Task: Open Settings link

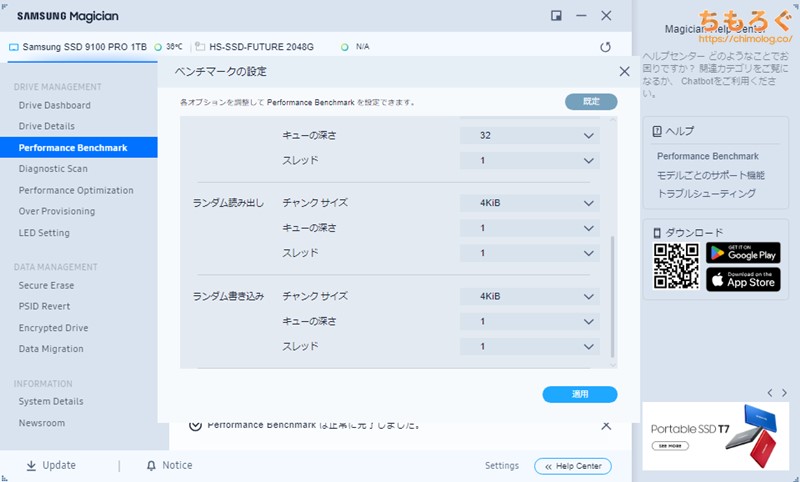Action: click(502, 466)
